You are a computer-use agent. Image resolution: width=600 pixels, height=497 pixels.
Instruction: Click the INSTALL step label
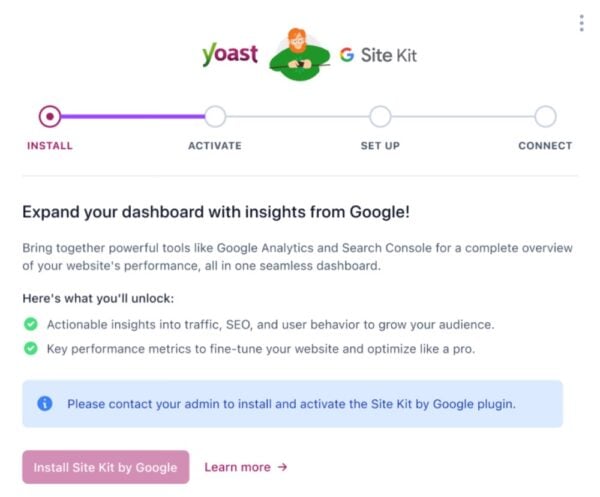(x=50, y=146)
